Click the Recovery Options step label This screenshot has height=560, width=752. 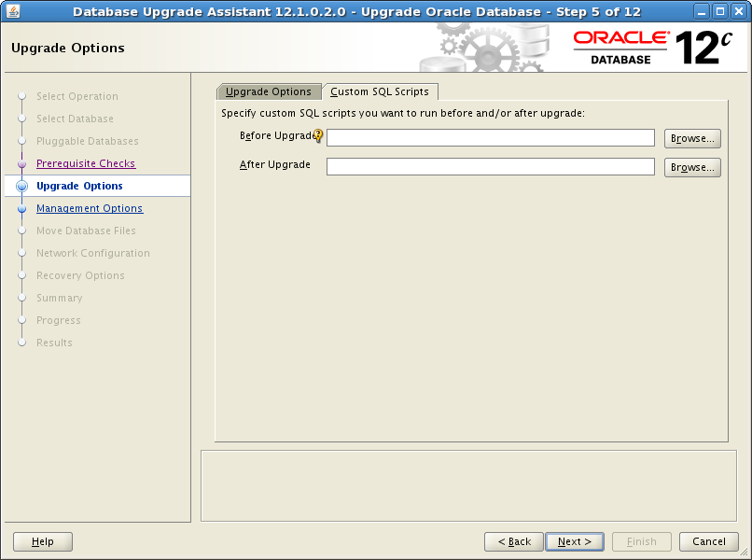click(x=80, y=275)
